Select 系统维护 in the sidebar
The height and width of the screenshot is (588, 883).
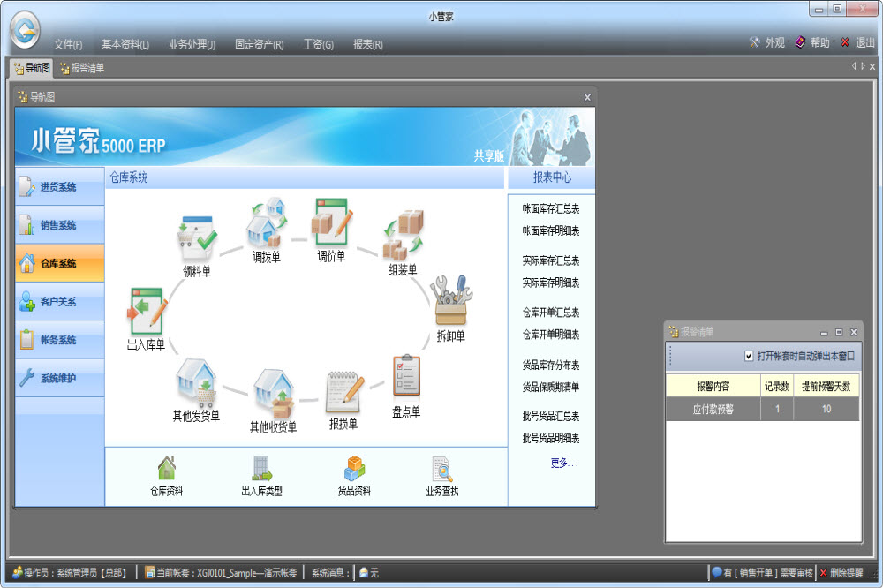(x=60, y=378)
